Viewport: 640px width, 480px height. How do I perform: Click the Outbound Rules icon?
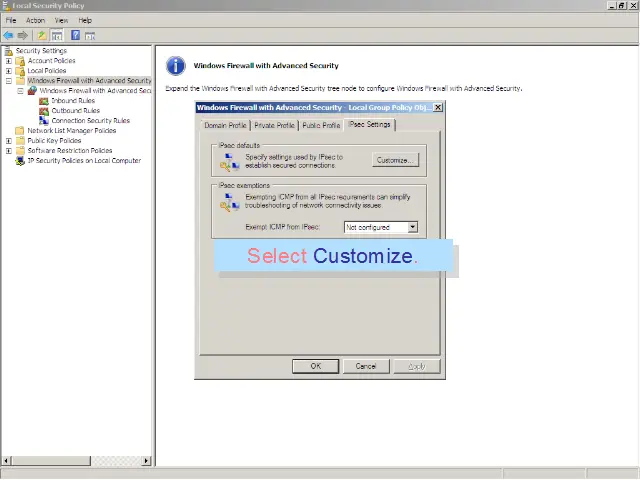pyautogui.click(x=44, y=111)
